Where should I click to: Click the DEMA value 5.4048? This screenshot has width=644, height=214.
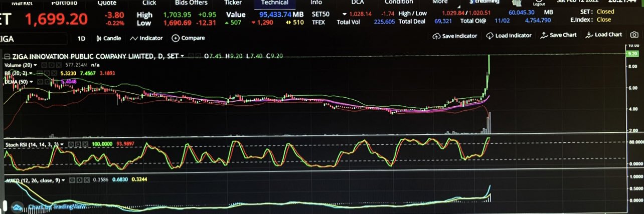[x=69, y=81]
